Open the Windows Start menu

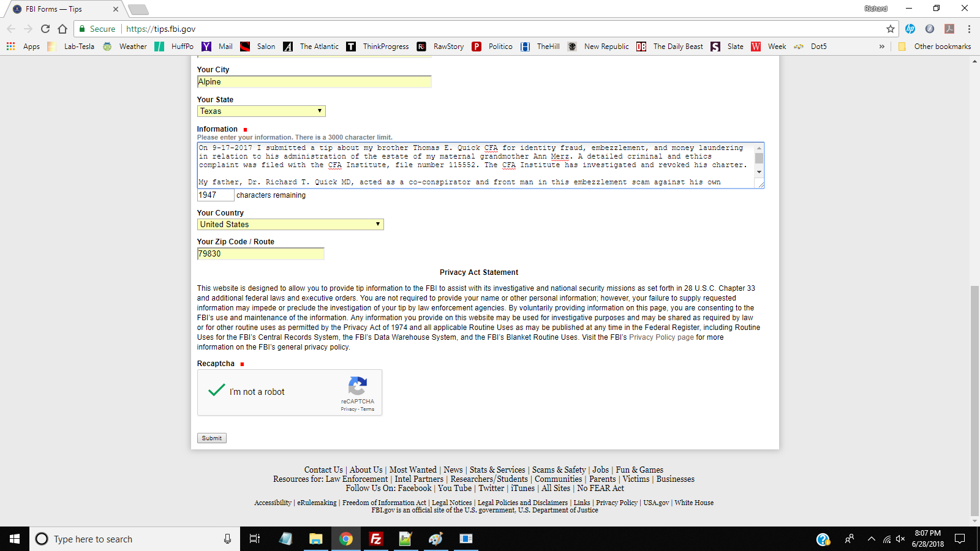[15, 539]
